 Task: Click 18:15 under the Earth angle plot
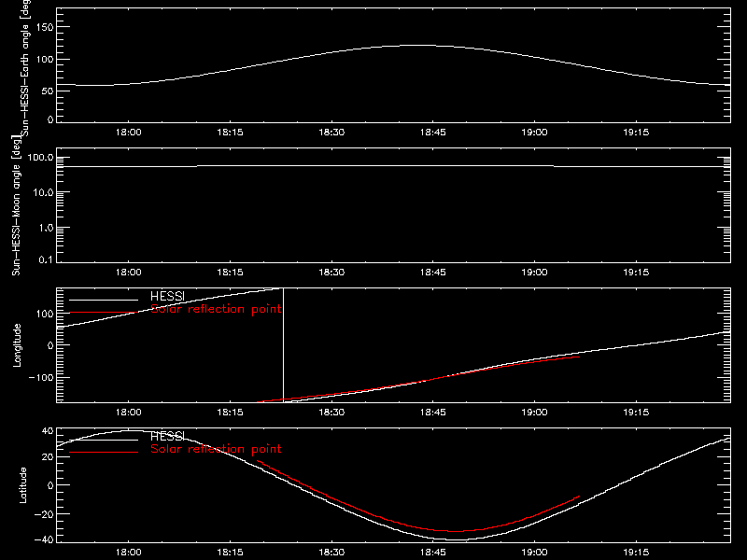[x=230, y=133]
